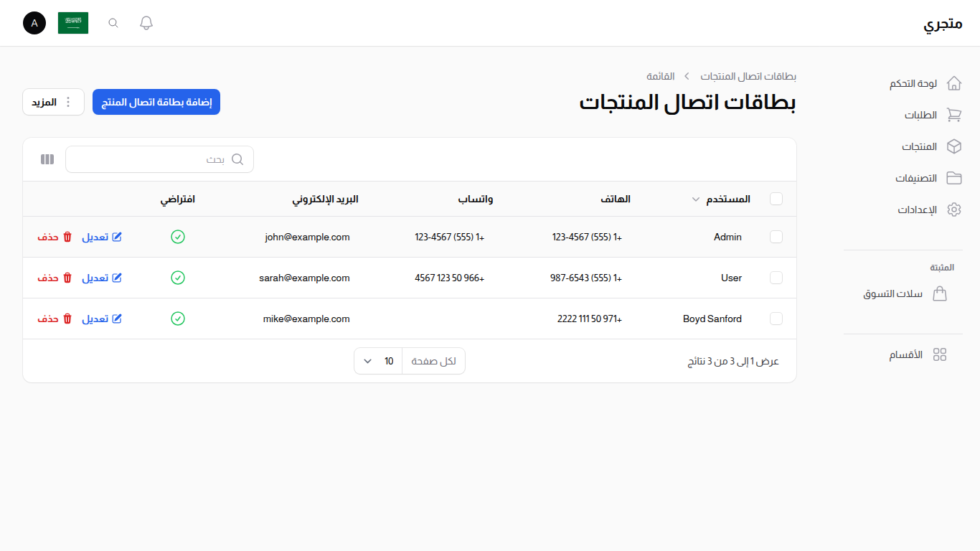The image size is (980, 551).
Task: Click the column visibility icon above the table
Action: [x=47, y=159]
